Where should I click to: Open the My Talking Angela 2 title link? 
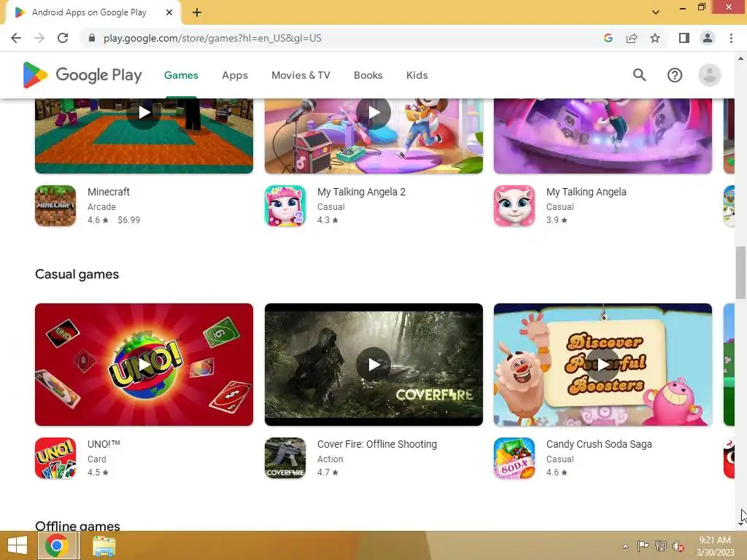pyautogui.click(x=361, y=192)
